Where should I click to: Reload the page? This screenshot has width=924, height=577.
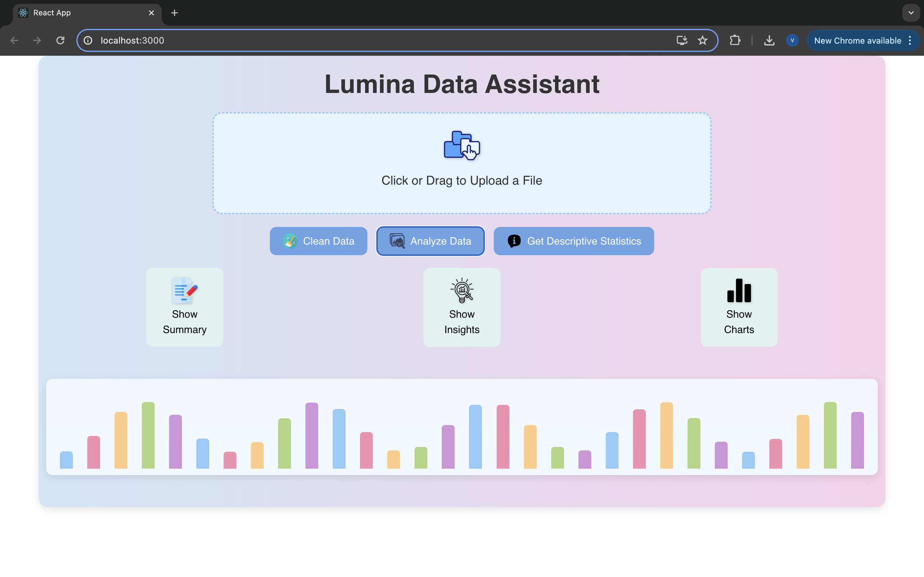[x=60, y=40]
